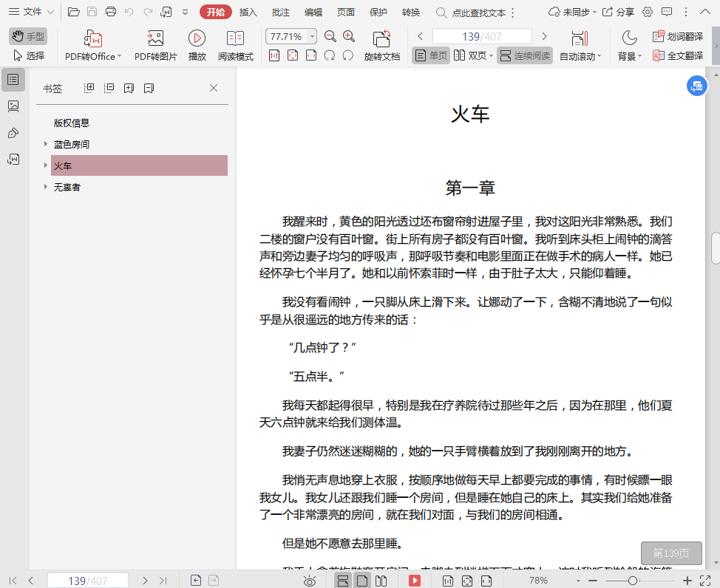Screen dimensions: 720x588
Task: Expand 无辜者 bookmark
Action: 45,186
